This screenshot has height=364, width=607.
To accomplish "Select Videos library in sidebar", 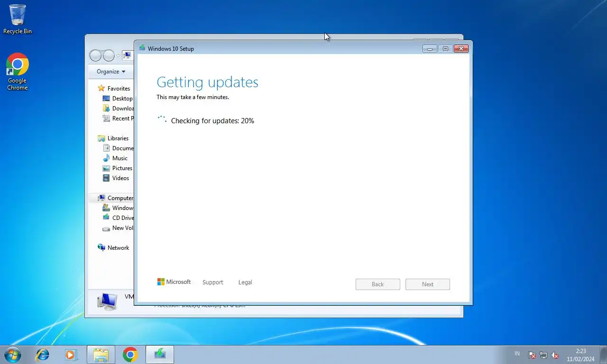I will pyautogui.click(x=120, y=178).
